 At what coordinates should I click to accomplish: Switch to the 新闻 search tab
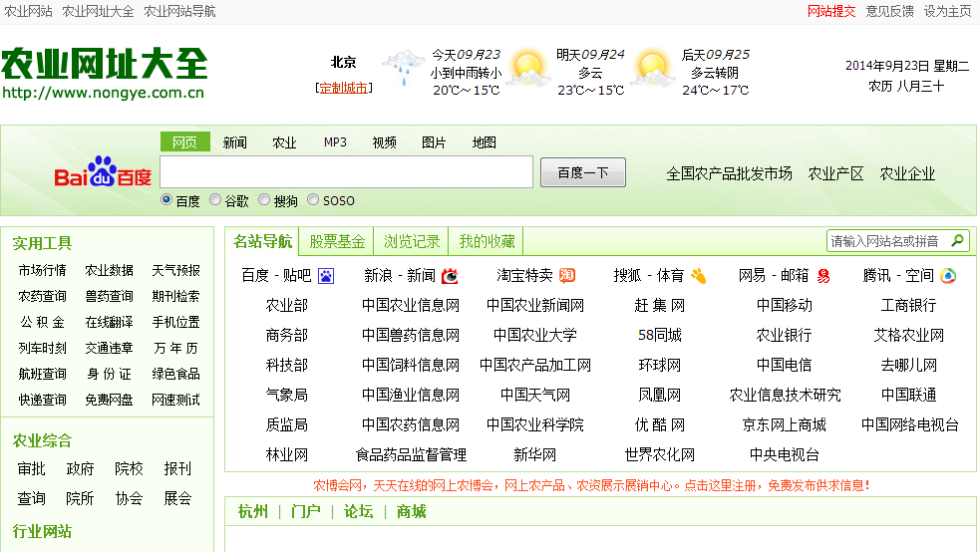[235, 142]
